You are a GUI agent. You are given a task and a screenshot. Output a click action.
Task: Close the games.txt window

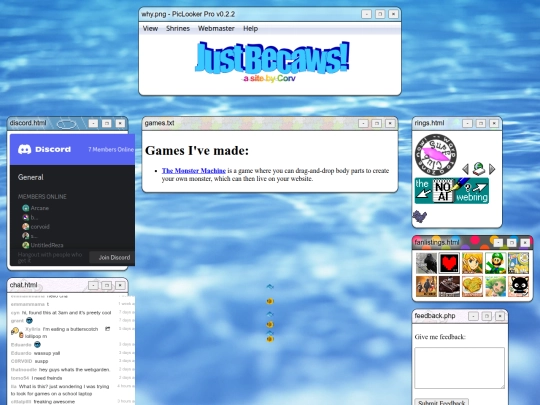pos(390,123)
